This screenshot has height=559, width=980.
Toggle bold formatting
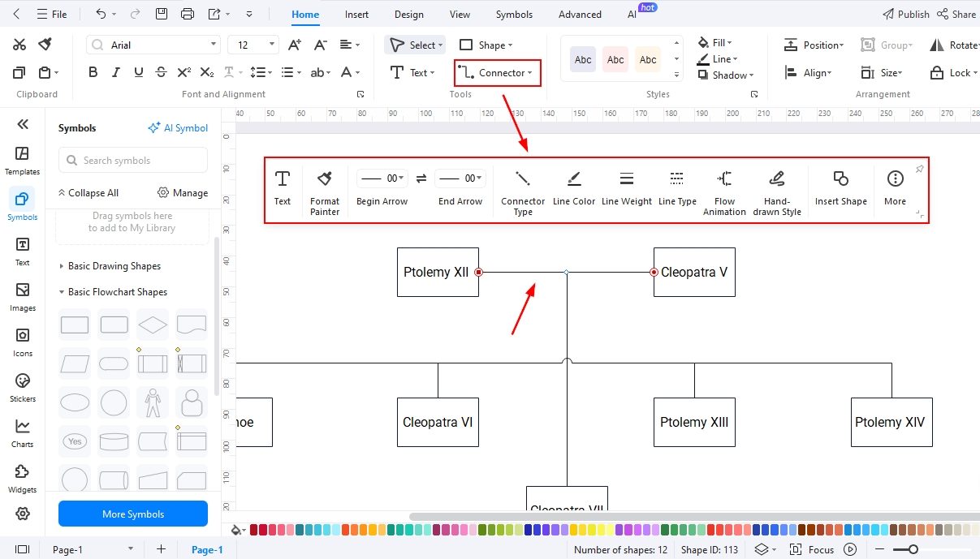click(x=93, y=71)
